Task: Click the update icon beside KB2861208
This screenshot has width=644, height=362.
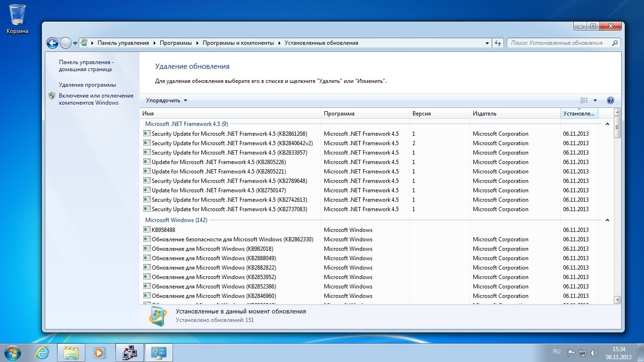Action: click(147, 133)
